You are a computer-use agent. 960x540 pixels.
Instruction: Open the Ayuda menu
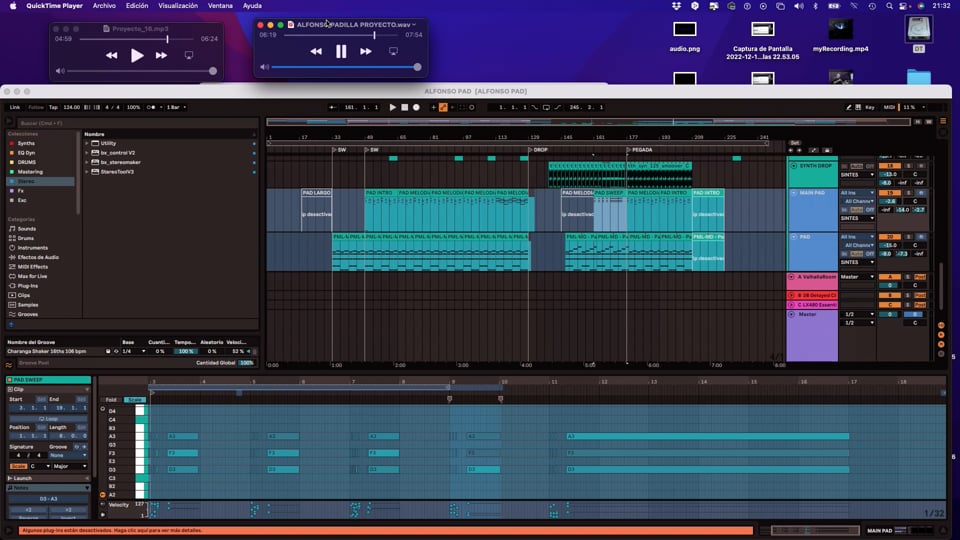252,6
